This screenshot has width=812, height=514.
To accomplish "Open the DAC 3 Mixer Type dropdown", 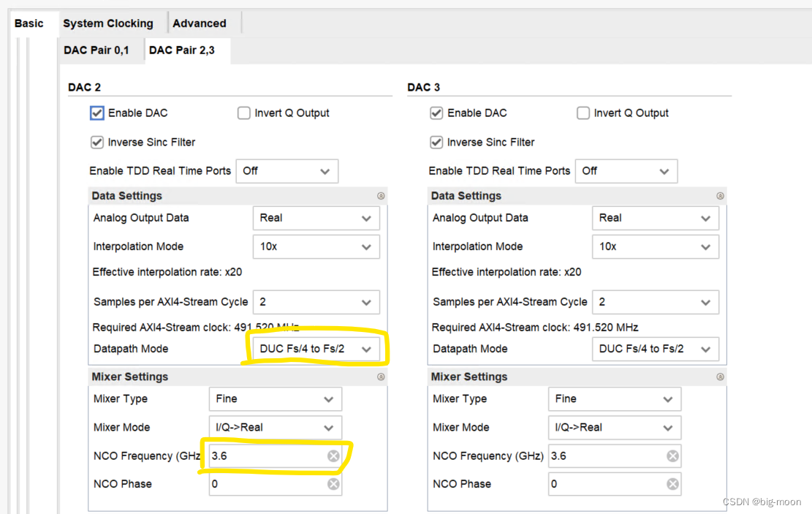I will pyautogui.click(x=614, y=398).
